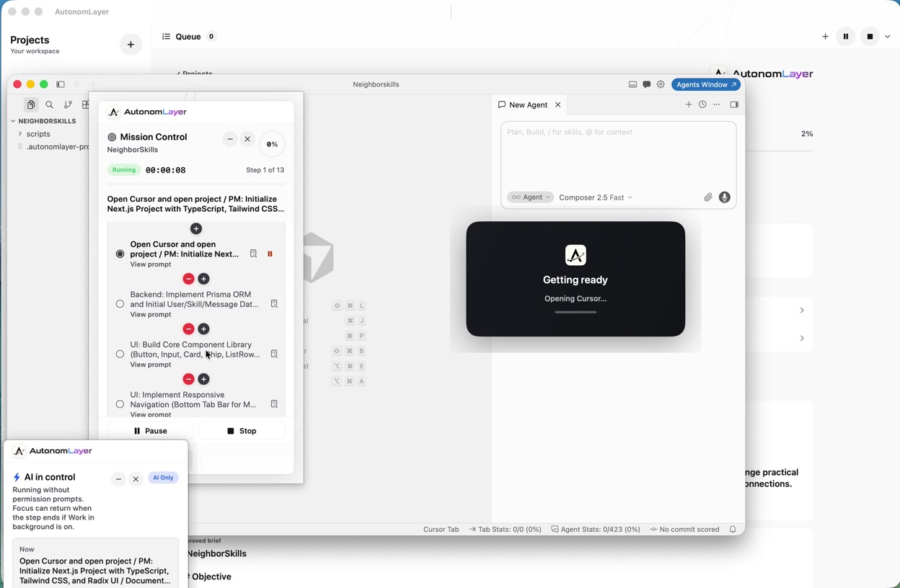Open the Composer 2.5 Fast model dropdown
The image size is (900, 588).
coord(596,197)
